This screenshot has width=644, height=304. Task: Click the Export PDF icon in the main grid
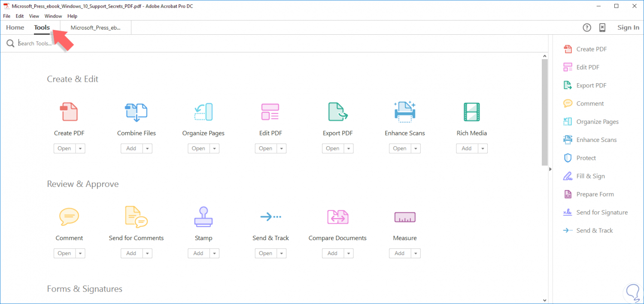pos(338,112)
